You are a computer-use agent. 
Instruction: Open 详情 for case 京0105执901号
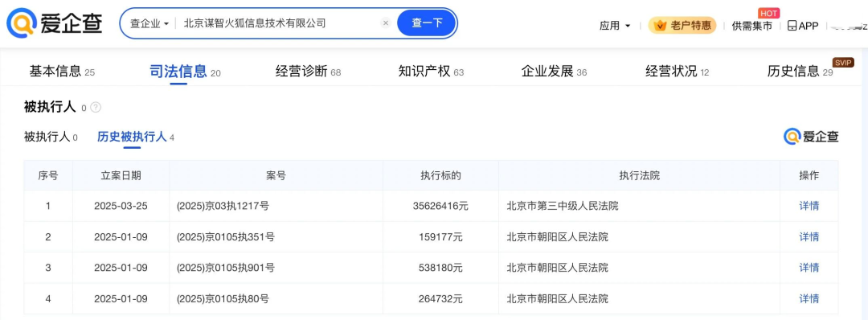coord(809,268)
